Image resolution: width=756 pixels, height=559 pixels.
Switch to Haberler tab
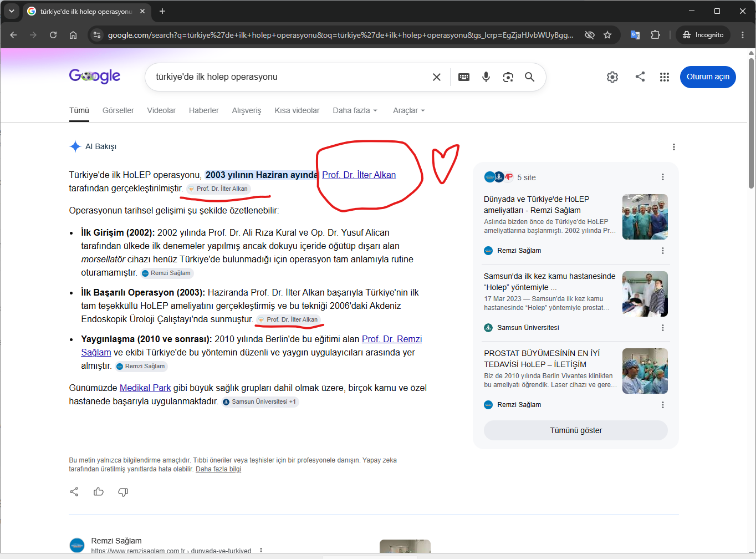coord(204,110)
